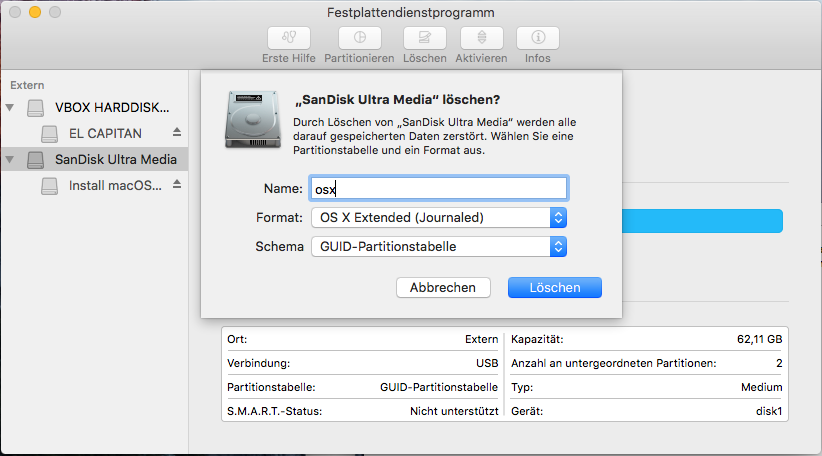Click the Install macOS volume icon

click(x=49, y=186)
